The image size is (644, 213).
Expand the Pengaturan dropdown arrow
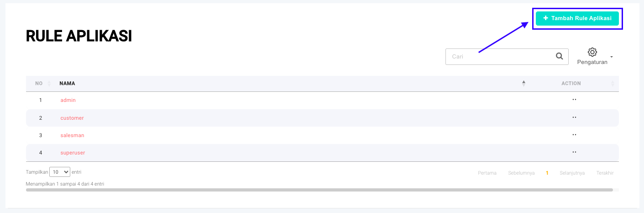pos(611,58)
